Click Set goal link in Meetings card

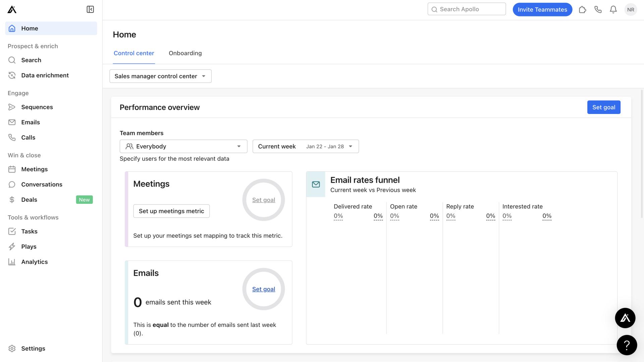264,200
